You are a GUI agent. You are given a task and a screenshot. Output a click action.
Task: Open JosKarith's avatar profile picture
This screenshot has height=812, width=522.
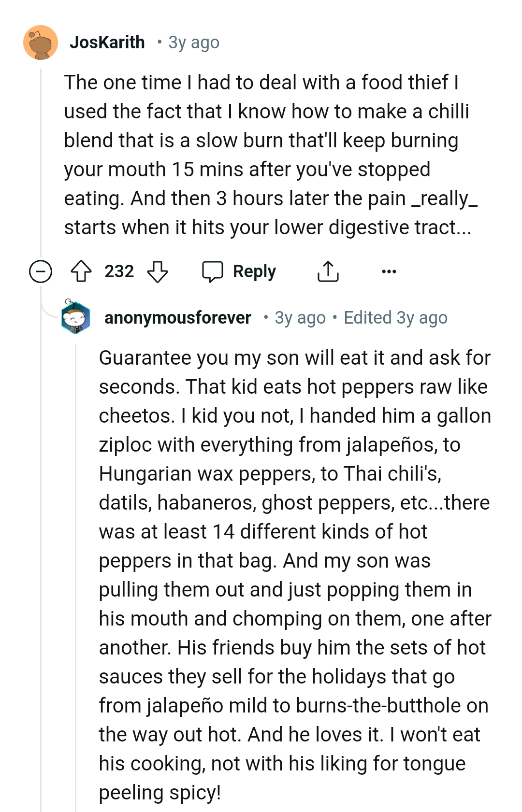click(x=41, y=43)
